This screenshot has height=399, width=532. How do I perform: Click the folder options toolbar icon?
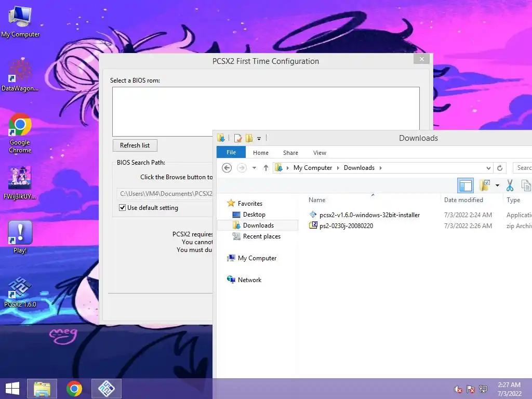[485, 185]
